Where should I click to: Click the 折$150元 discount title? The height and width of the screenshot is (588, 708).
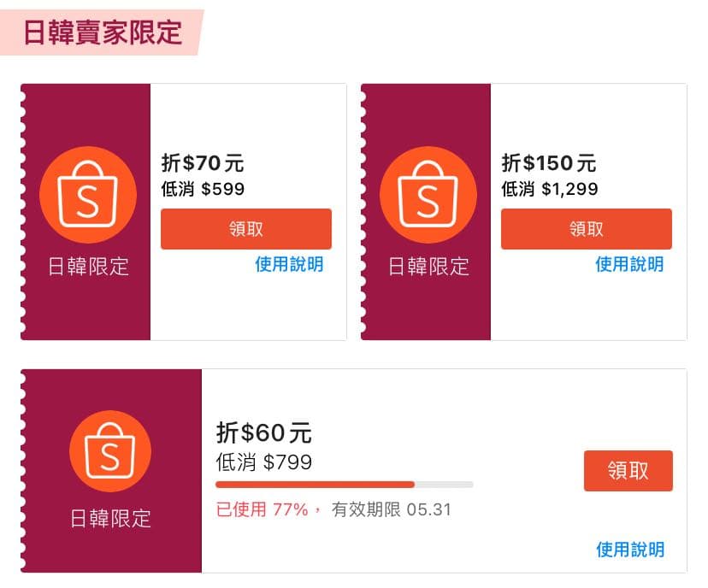pyautogui.click(x=548, y=162)
